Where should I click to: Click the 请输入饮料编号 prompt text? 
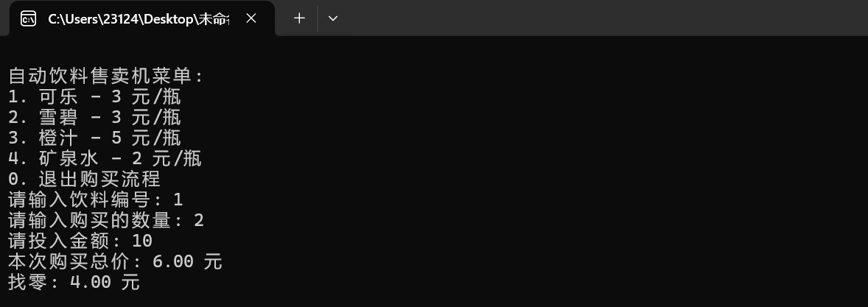[80, 200]
